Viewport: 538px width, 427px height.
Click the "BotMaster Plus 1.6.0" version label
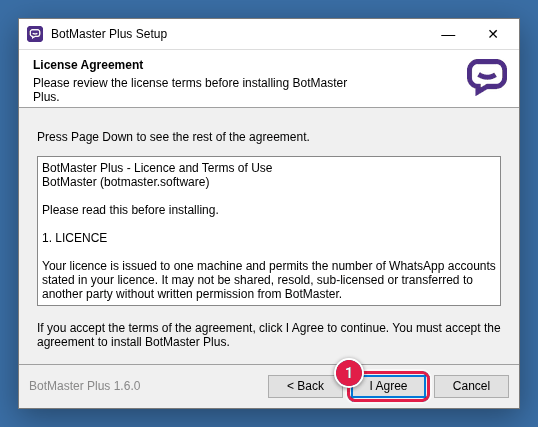pos(85,386)
